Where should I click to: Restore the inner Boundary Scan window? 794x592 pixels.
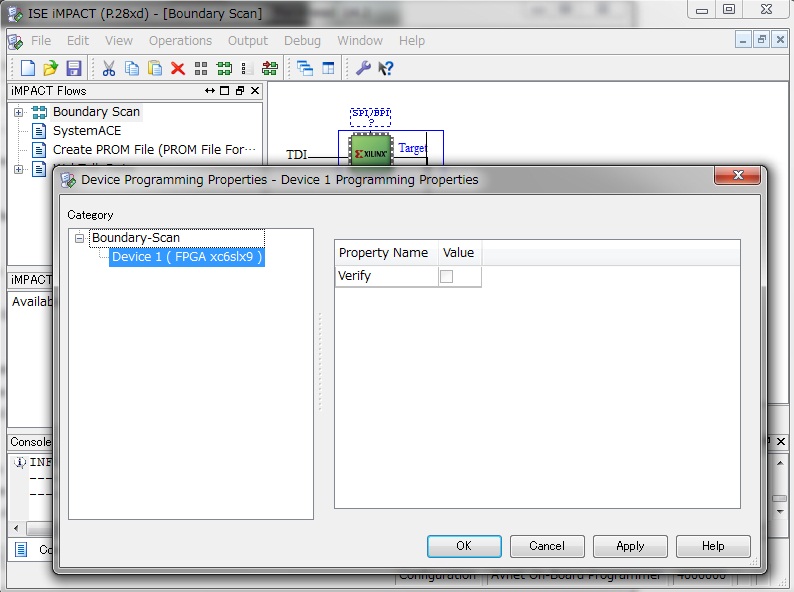tap(762, 40)
